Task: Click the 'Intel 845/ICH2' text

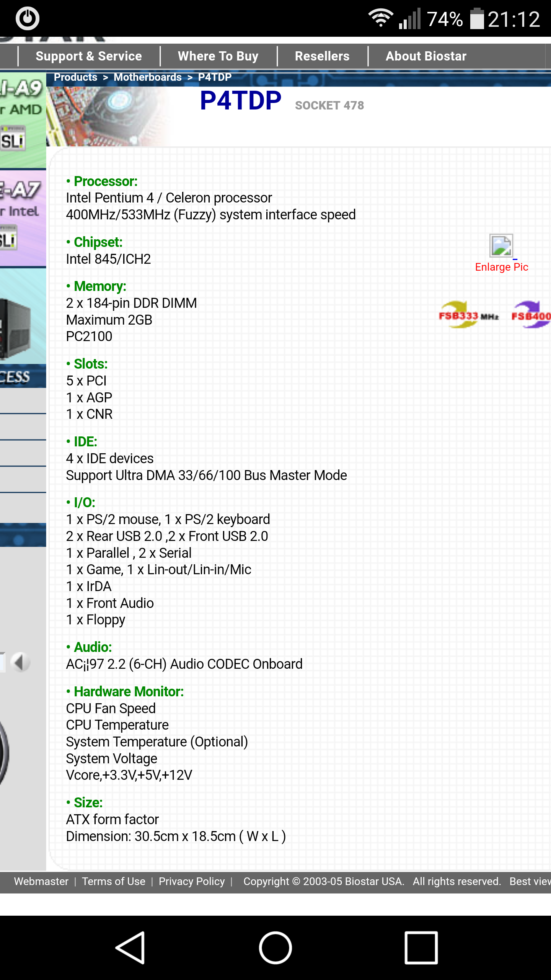Action: point(108,259)
